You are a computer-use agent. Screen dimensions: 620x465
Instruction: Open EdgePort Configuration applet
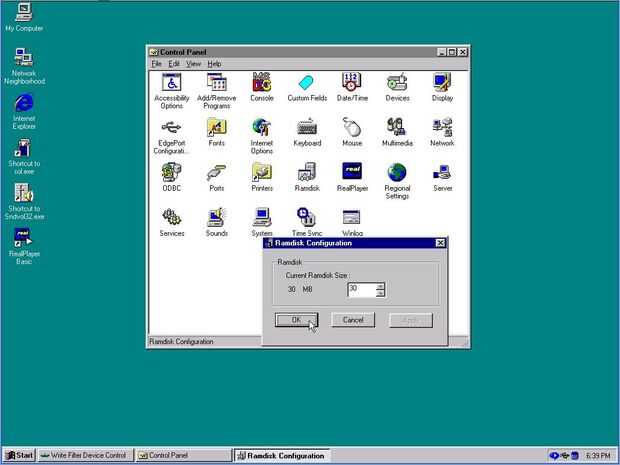[170, 136]
